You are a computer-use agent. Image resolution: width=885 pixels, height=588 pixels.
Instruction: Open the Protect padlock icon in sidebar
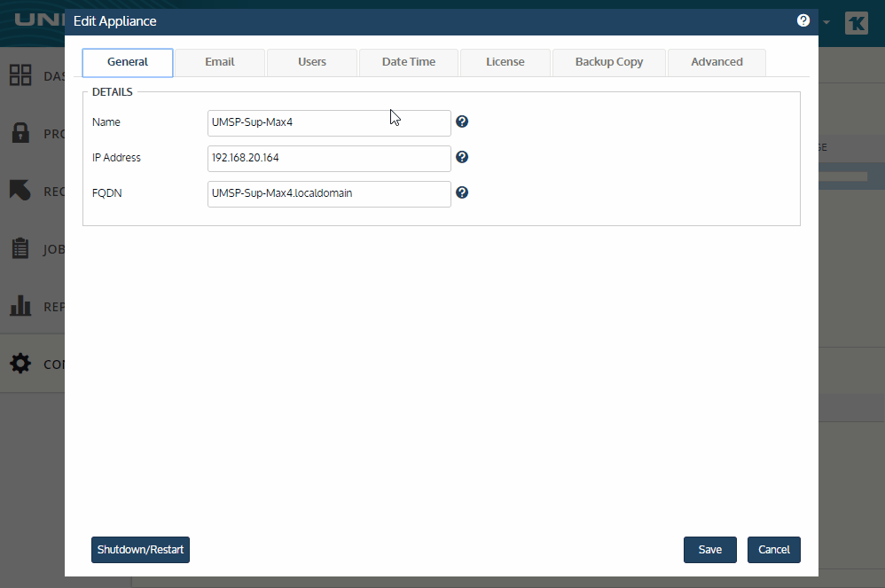click(20, 133)
